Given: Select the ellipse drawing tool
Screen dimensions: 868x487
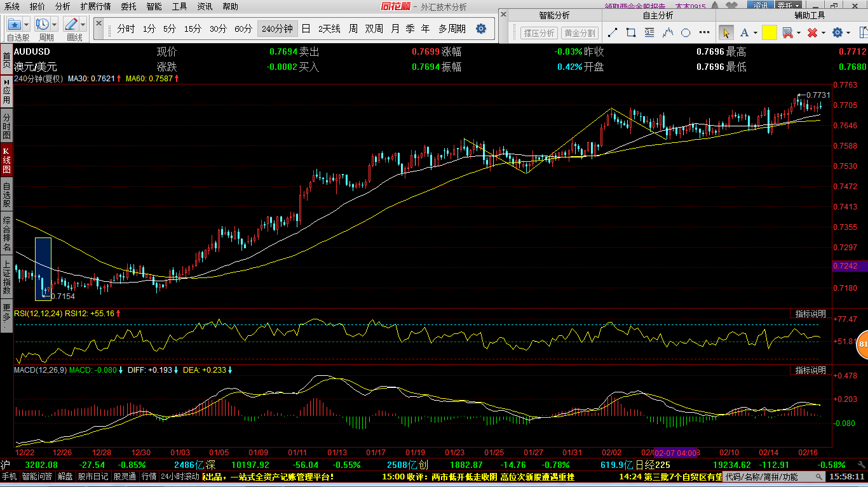Looking at the screenshot, I should [686, 33].
